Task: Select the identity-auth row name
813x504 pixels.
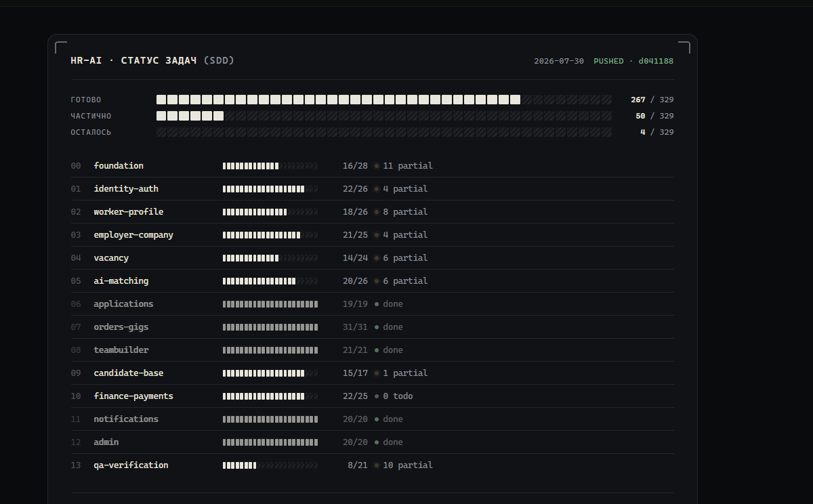Action: (x=126, y=189)
